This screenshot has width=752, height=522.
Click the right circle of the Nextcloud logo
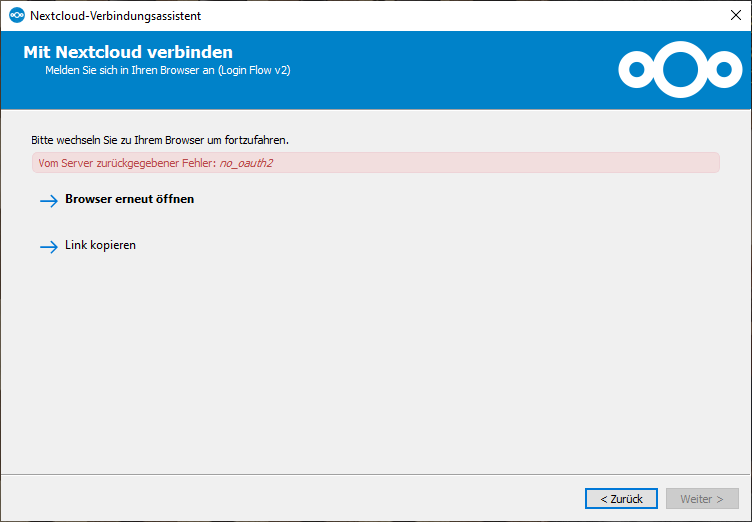pos(724,70)
